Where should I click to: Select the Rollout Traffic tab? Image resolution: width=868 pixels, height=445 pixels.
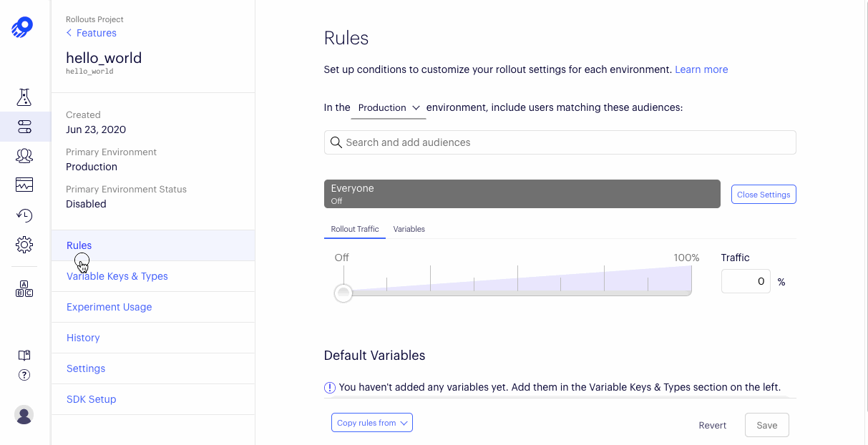[355, 229]
